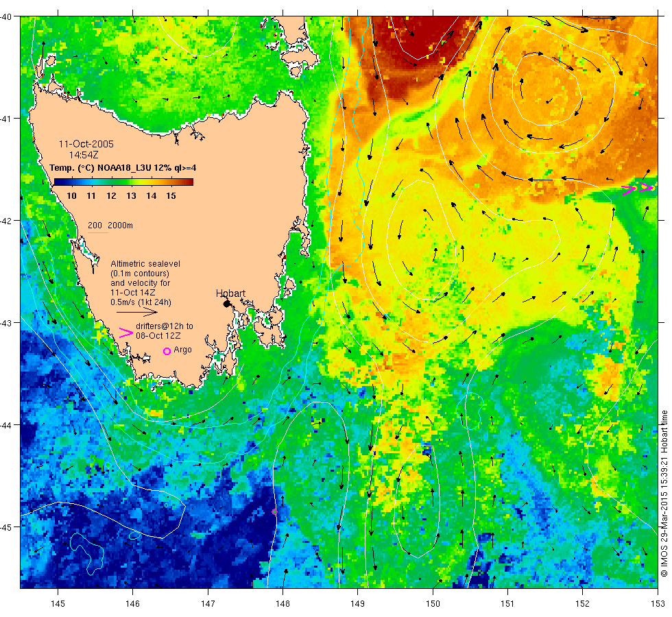672x617 pixels.
Task: Click the longitude axis label 145
Action: point(58,604)
